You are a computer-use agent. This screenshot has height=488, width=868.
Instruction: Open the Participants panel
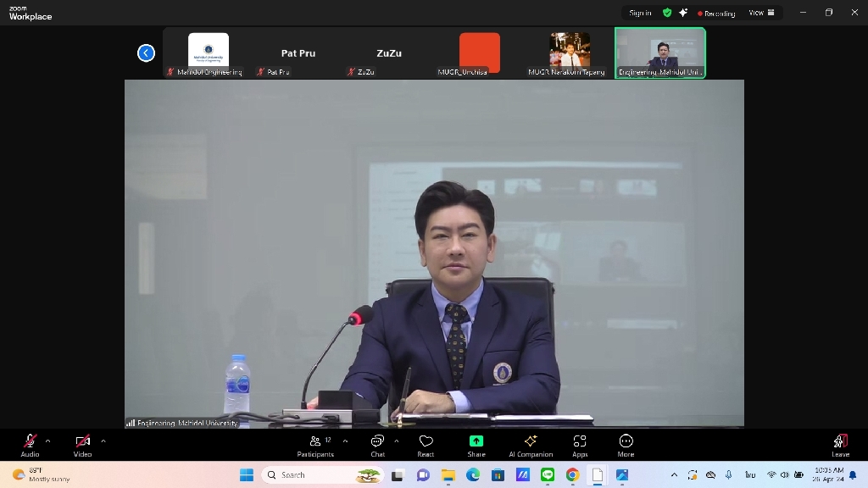315,445
